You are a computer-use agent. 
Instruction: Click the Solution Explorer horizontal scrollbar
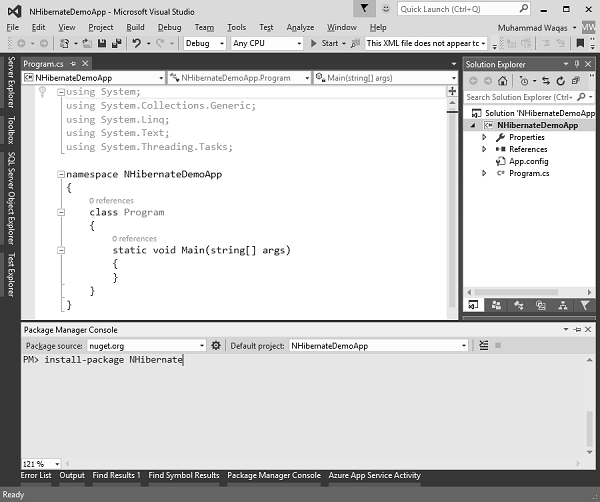tap(529, 292)
